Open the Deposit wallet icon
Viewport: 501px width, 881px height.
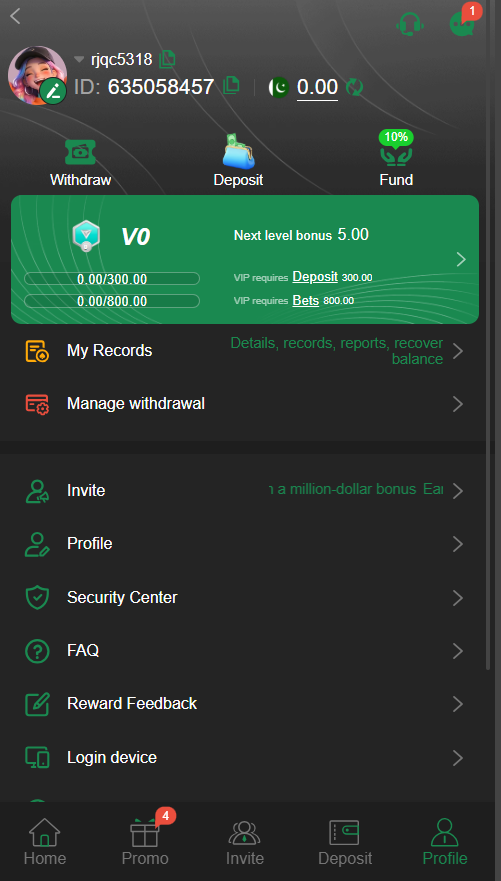click(x=238, y=151)
